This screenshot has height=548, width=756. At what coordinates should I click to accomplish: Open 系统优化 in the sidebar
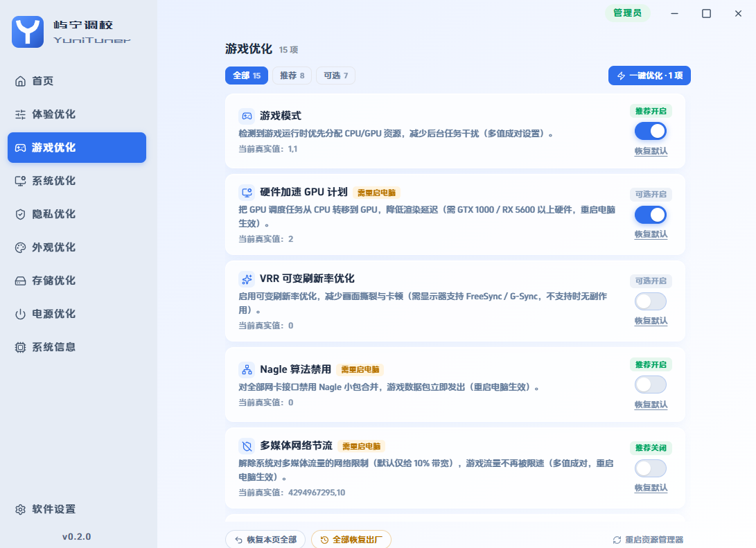[77, 181]
